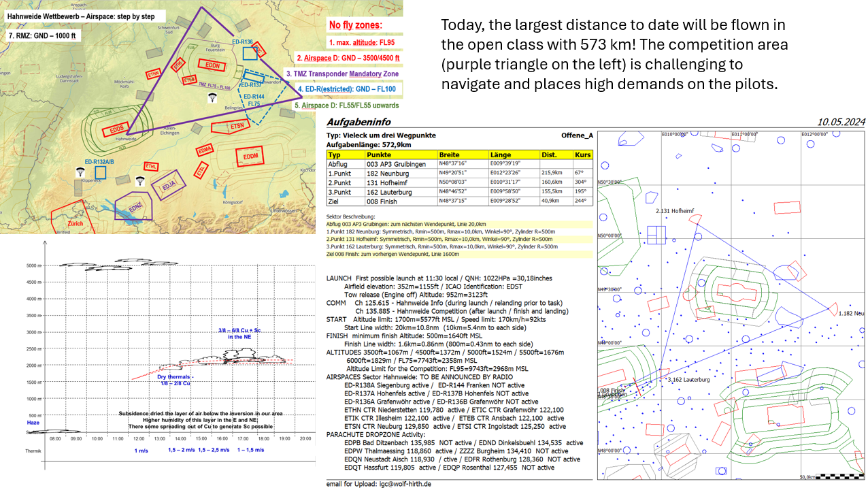The height and width of the screenshot is (488, 868).
Task: Click the red EDDN airspace label
Action: 212,65
